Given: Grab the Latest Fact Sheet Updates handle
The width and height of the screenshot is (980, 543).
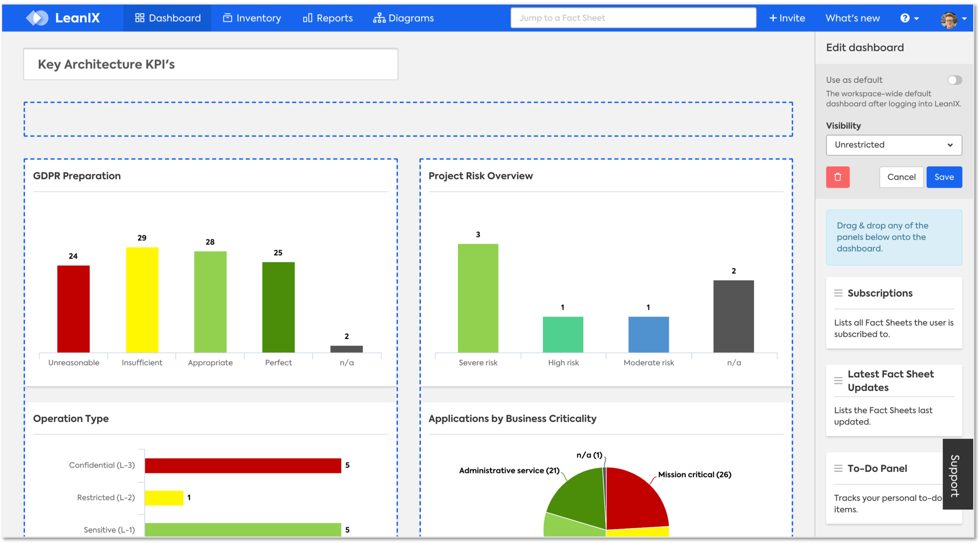Looking at the screenshot, I should click(x=838, y=381).
